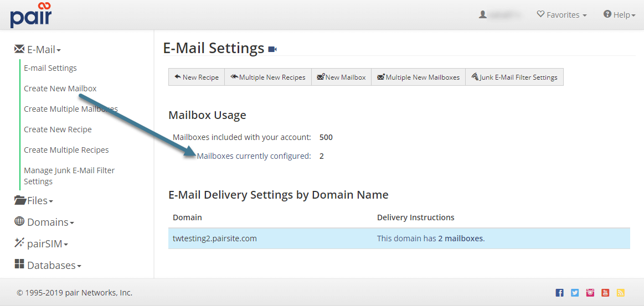
Task: Click the user account icon in the header
Action: click(x=483, y=15)
